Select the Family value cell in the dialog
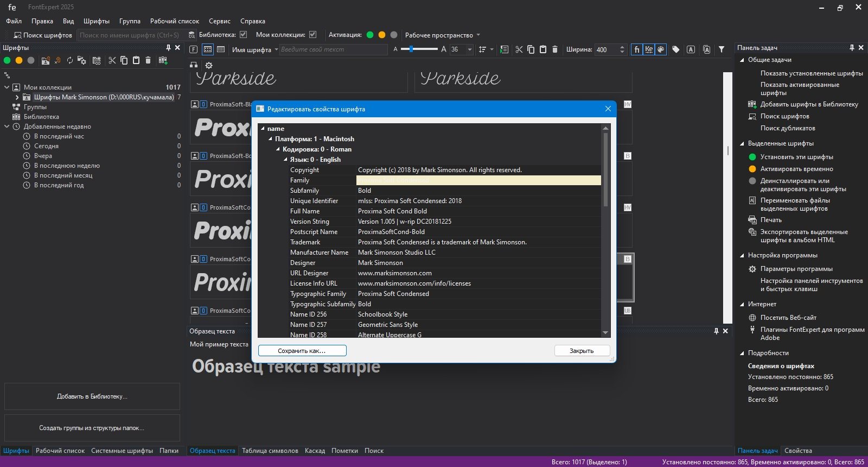 point(478,180)
